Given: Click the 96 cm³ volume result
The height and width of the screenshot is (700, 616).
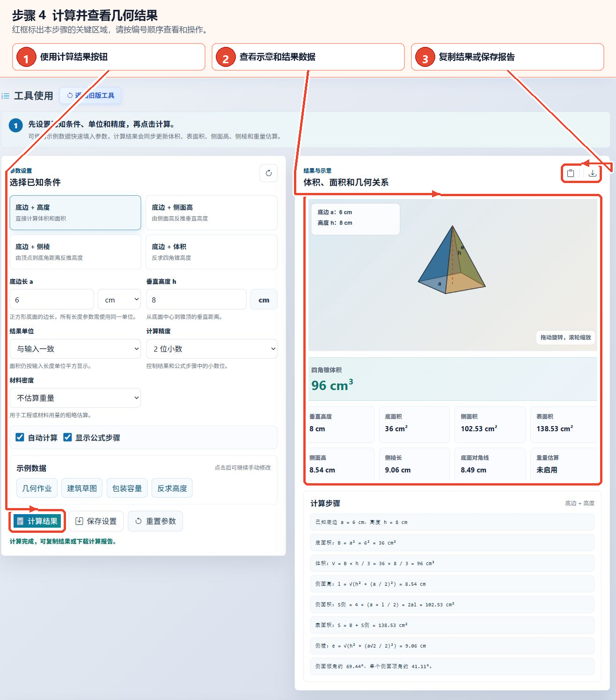Looking at the screenshot, I should pos(332,385).
